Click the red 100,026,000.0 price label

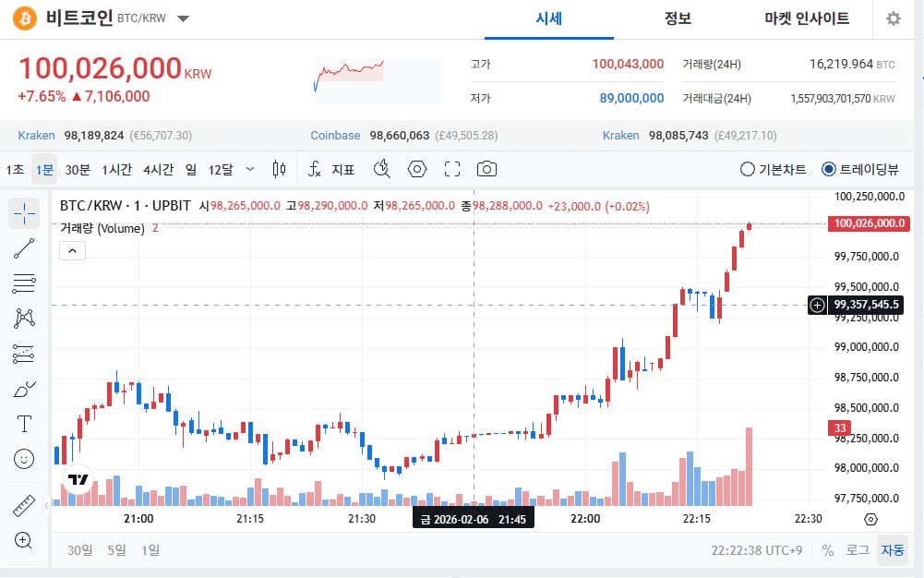[x=869, y=223]
